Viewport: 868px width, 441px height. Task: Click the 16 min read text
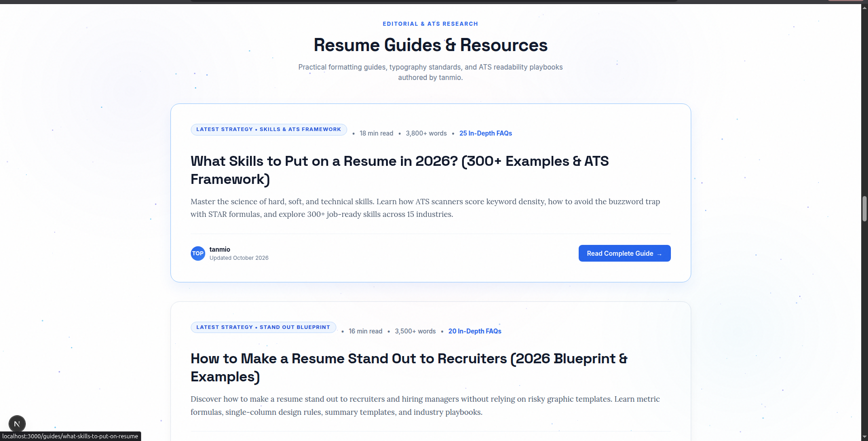[365, 331]
